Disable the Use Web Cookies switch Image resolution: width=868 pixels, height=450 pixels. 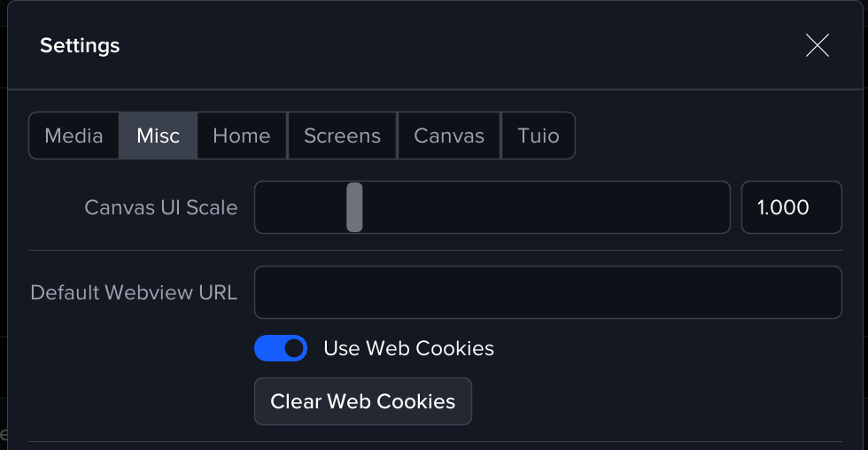(281, 348)
